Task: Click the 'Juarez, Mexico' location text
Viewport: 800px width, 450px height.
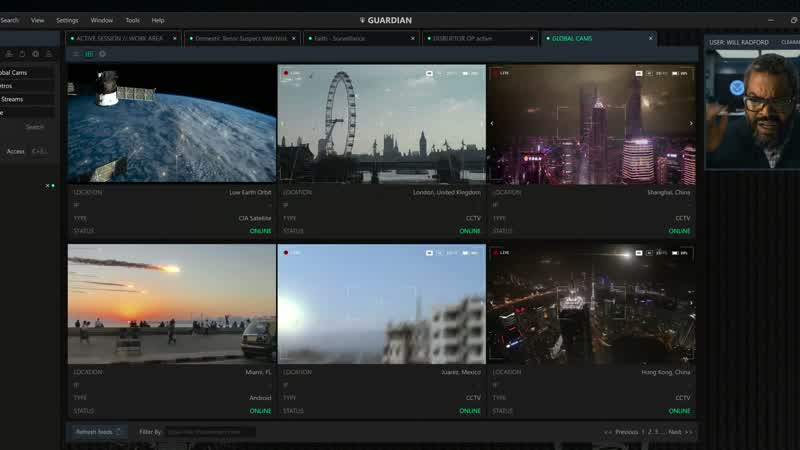Action: click(x=461, y=372)
